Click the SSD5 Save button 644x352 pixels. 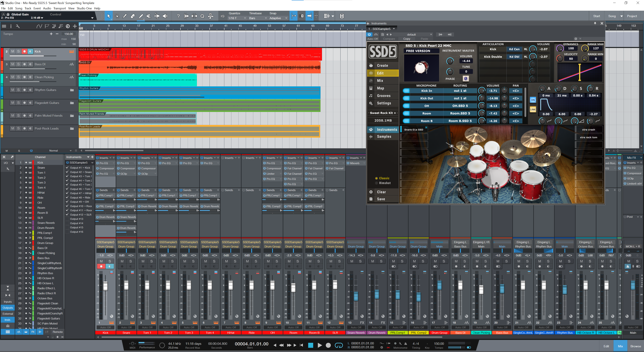(x=381, y=199)
